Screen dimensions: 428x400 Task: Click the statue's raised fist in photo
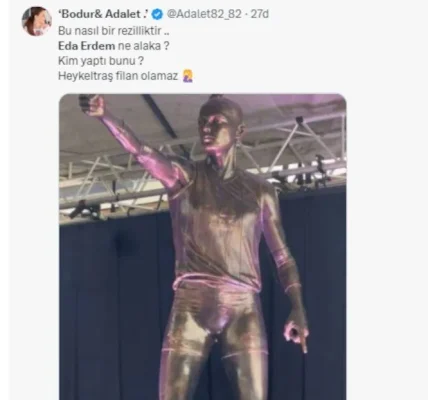click(x=93, y=104)
